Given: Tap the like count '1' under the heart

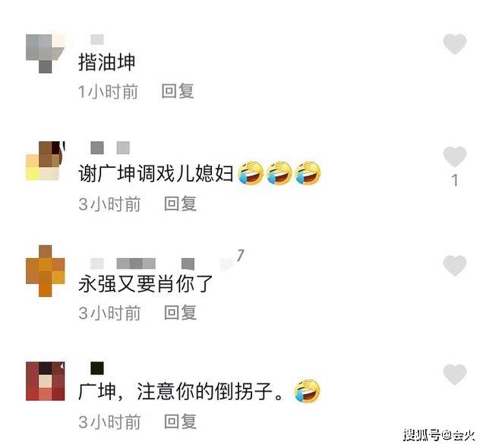Looking at the screenshot, I should (455, 180).
